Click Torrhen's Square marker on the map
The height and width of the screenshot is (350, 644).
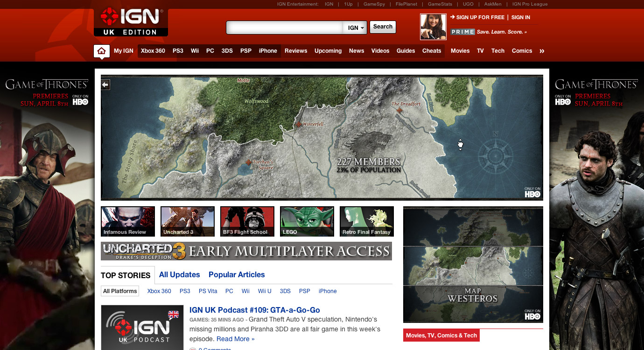pos(248,162)
